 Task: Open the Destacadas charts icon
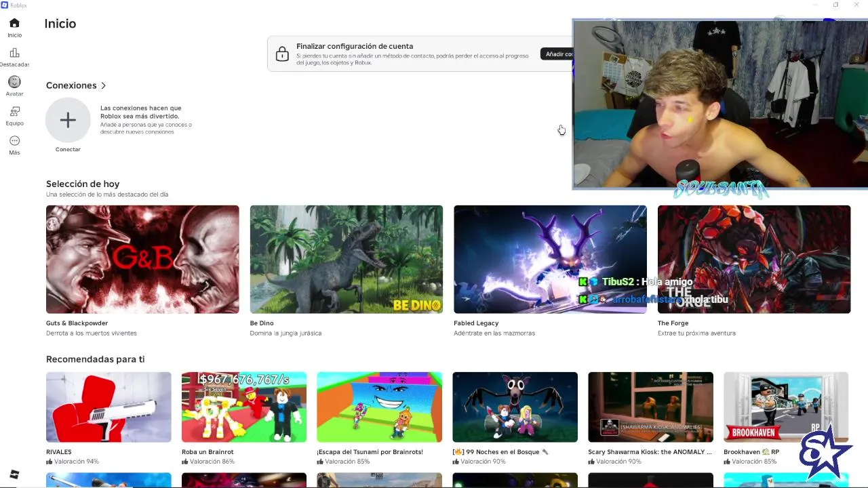(x=14, y=53)
